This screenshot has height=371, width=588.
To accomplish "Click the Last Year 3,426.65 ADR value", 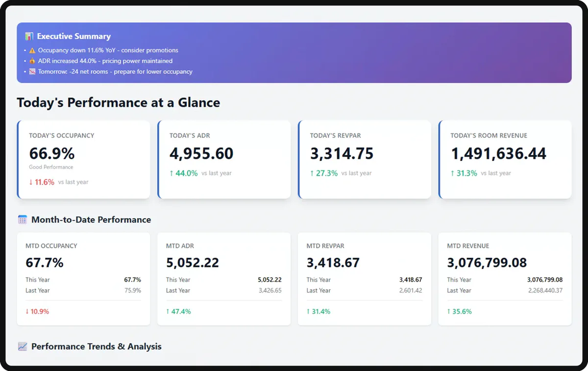I will (x=270, y=291).
